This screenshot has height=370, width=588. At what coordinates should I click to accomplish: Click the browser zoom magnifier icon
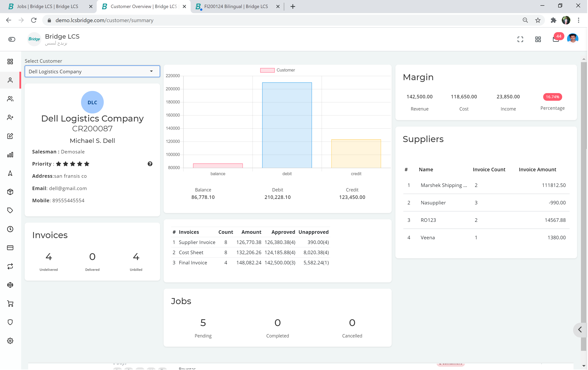coord(525,20)
